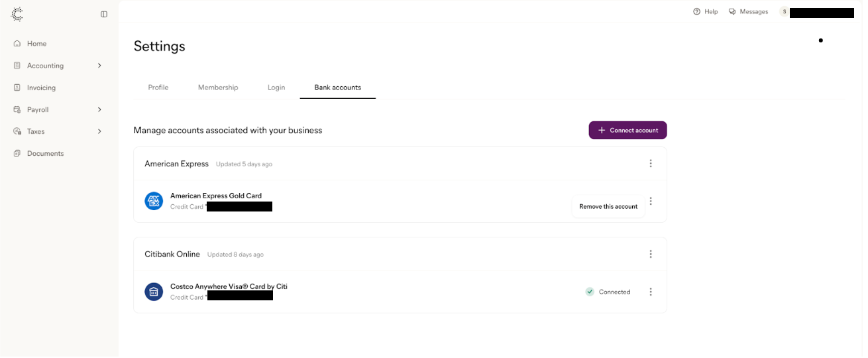Expand the Taxes submenu chevron
This screenshot has width=868, height=358.
[x=99, y=131]
